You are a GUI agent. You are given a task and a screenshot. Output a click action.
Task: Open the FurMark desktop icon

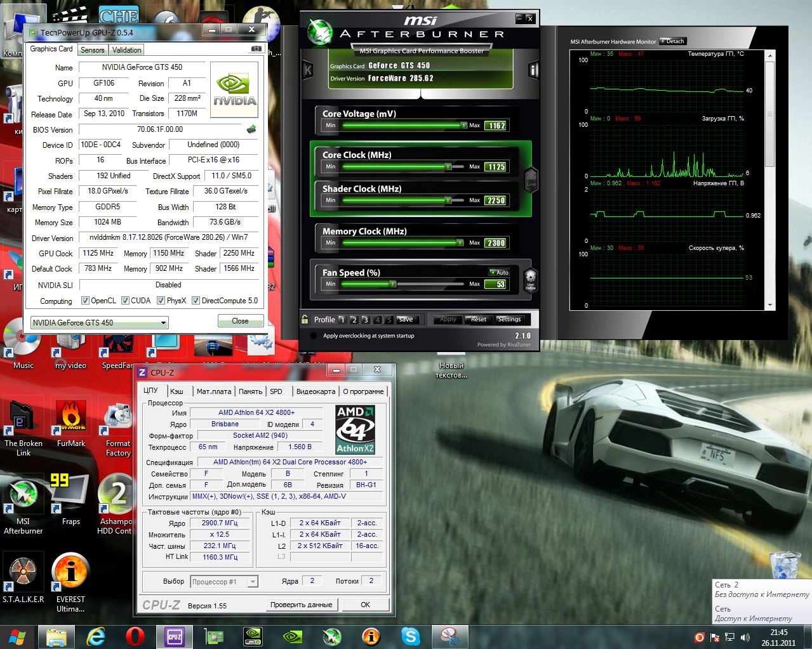(x=70, y=424)
